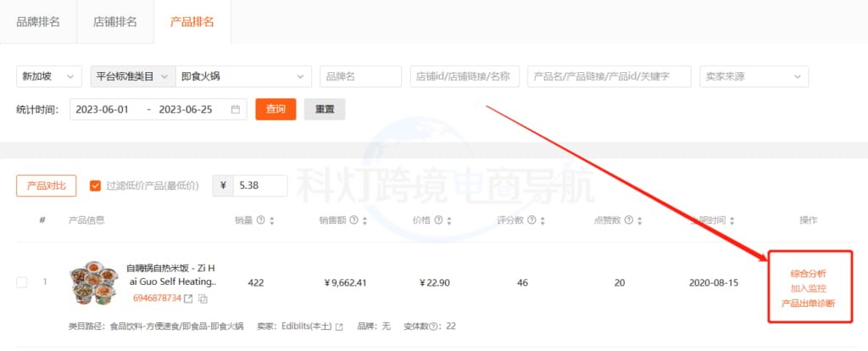Show the 评分数 column help icon

pos(531,220)
